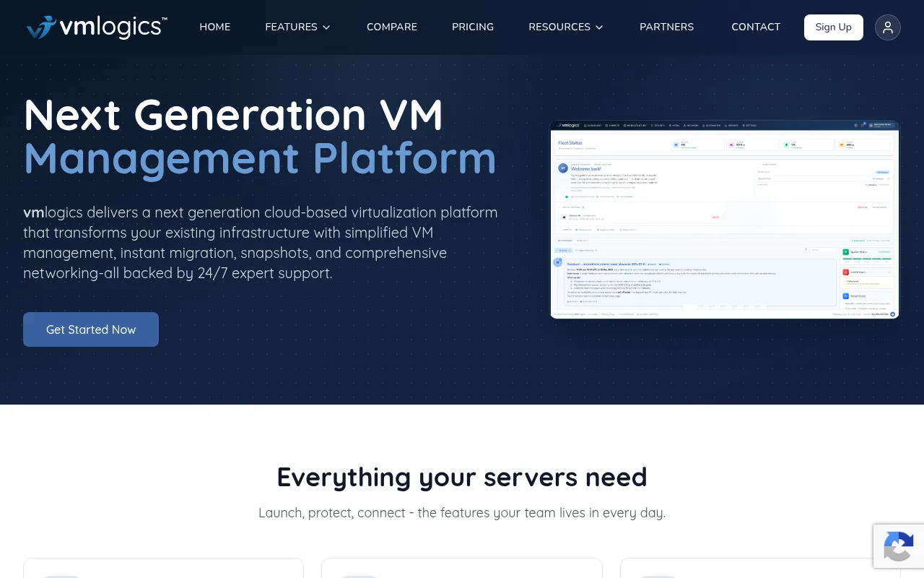Click the "Everything your servers need" heading
The width and height of the screenshot is (924, 578).
(462, 477)
